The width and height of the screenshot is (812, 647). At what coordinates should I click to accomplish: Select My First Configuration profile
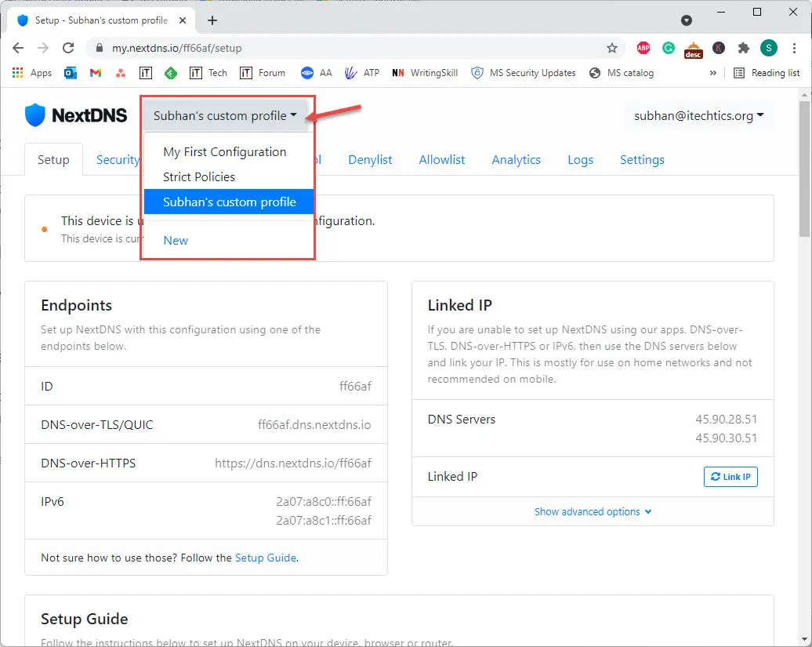(228, 152)
